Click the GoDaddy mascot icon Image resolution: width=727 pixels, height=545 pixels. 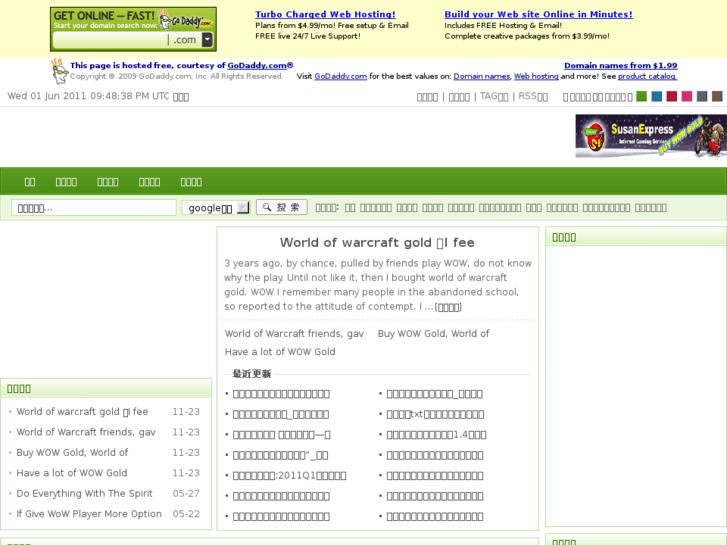tap(59, 72)
